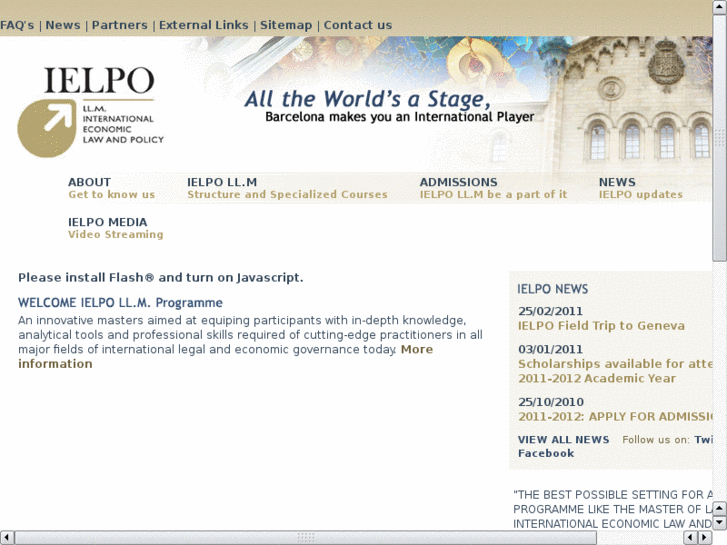The image size is (727, 545).
Task: Click Get to know us subtitle
Action: pos(111,194)
